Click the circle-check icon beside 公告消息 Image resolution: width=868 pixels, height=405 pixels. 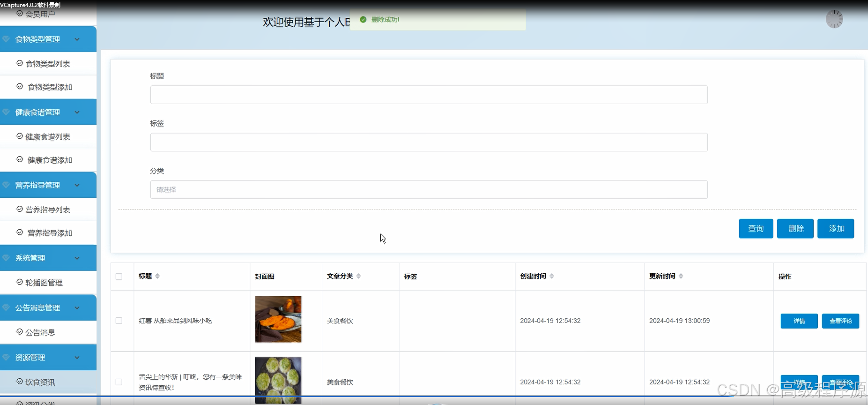click(20, 332)
